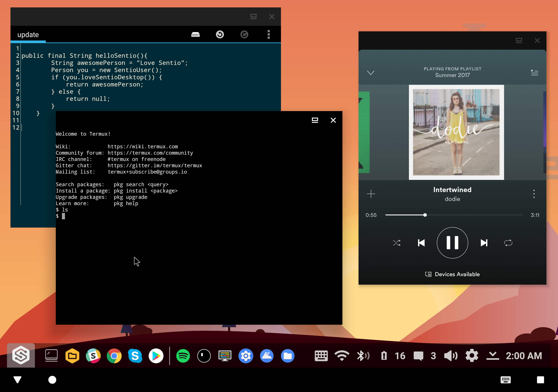Click the volume speaker icon in tray
The image size is (558, 392).
[x=451, y=356]
